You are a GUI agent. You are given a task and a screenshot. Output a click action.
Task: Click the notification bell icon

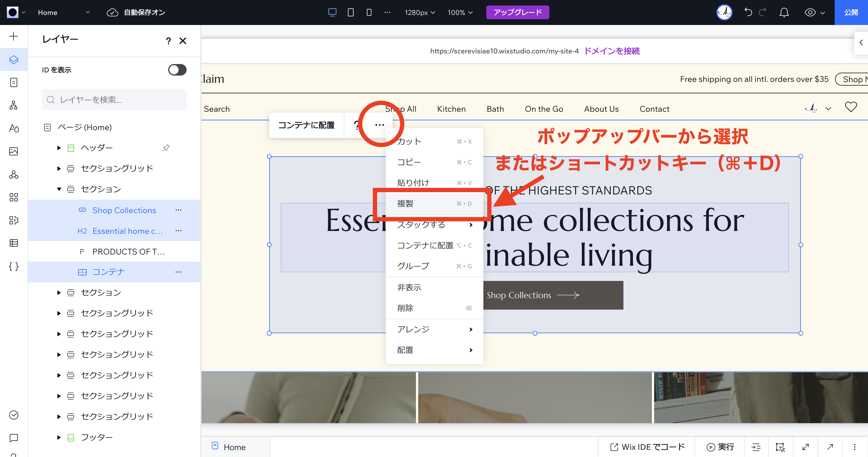tap(784, 12)
